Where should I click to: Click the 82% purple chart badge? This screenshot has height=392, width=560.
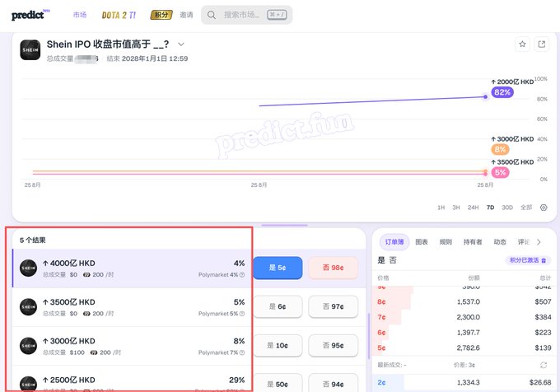click(x=502, y=92)
